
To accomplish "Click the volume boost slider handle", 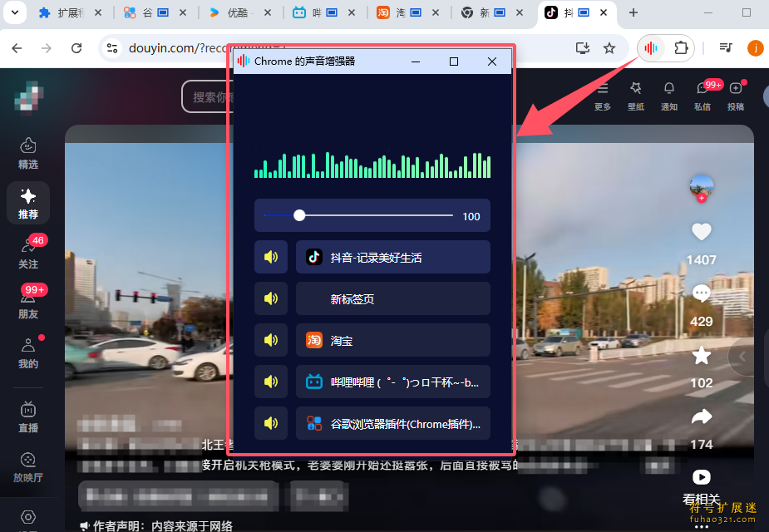I will (299, 215).
